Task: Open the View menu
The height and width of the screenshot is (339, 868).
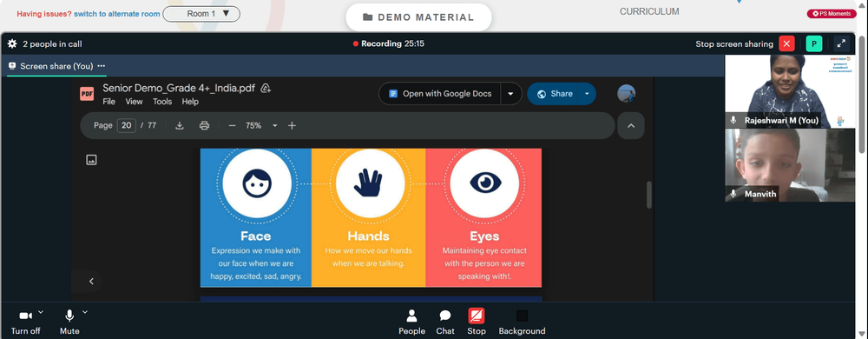Action: (x=134, y=102)
